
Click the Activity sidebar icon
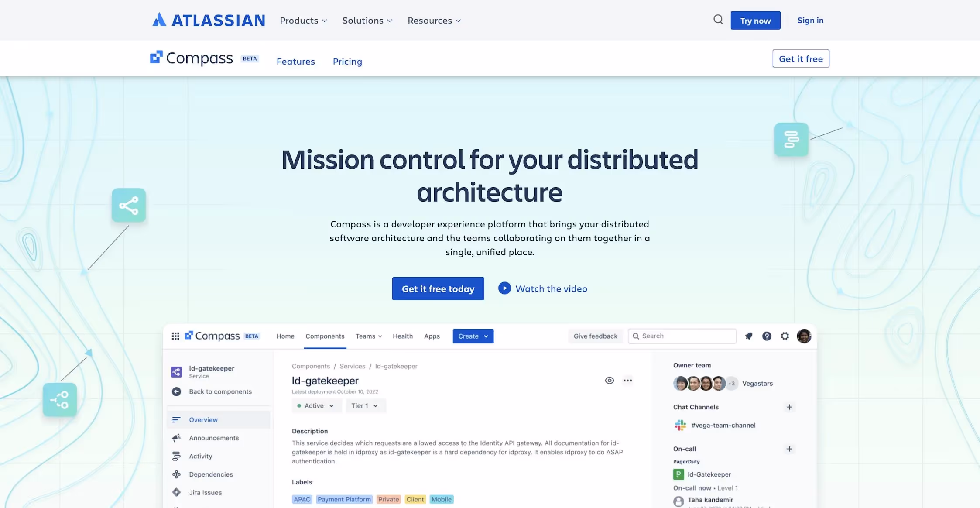tap(176, 456)
